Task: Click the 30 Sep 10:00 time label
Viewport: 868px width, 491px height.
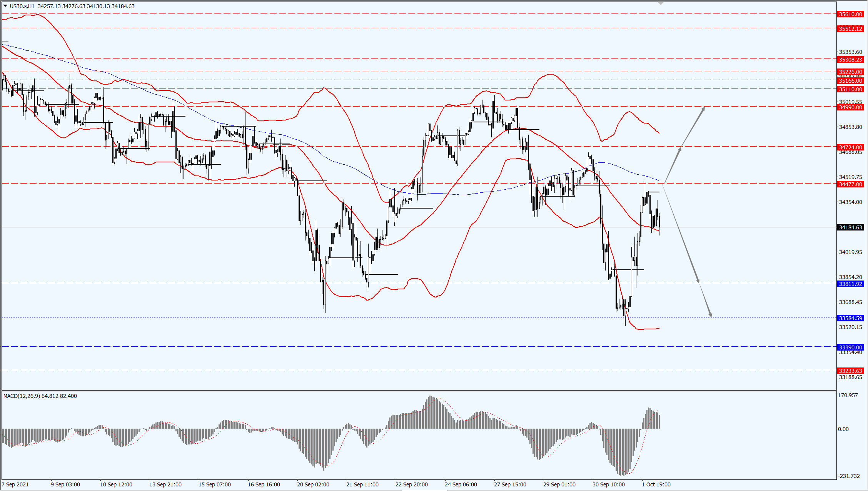Action: point(609,484)
